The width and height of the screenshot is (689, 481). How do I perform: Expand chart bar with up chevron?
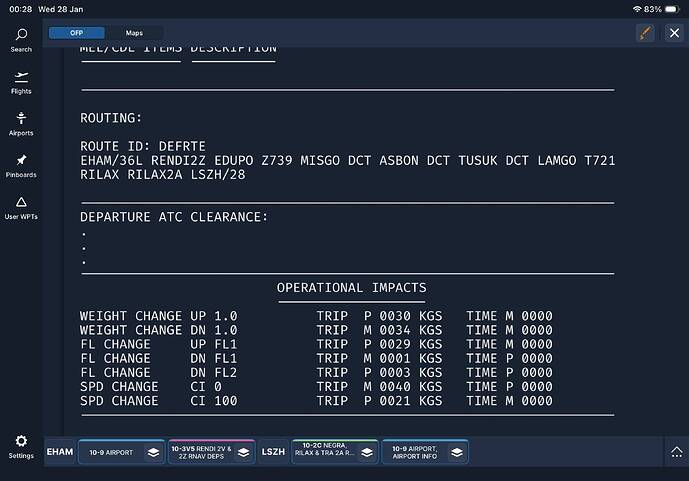677,452
